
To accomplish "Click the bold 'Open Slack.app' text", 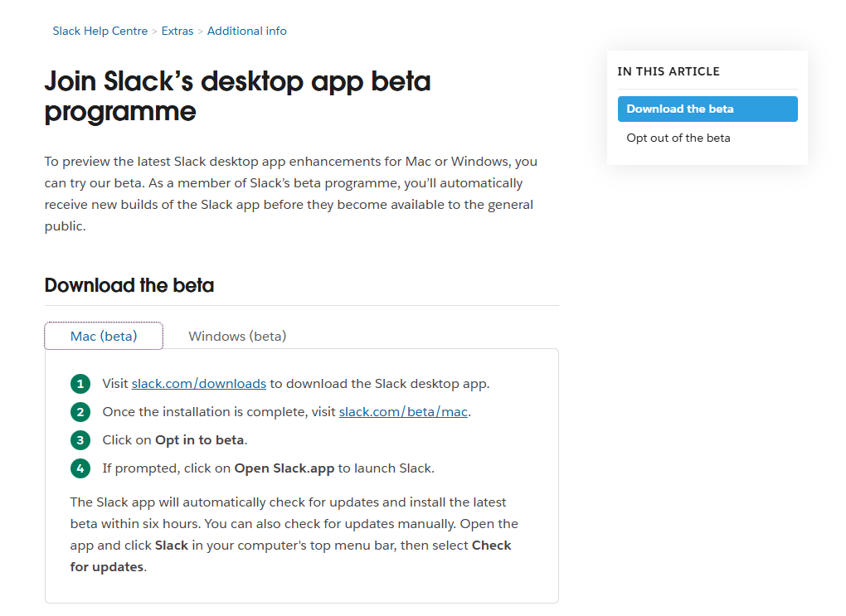I will tap(284, 468).
